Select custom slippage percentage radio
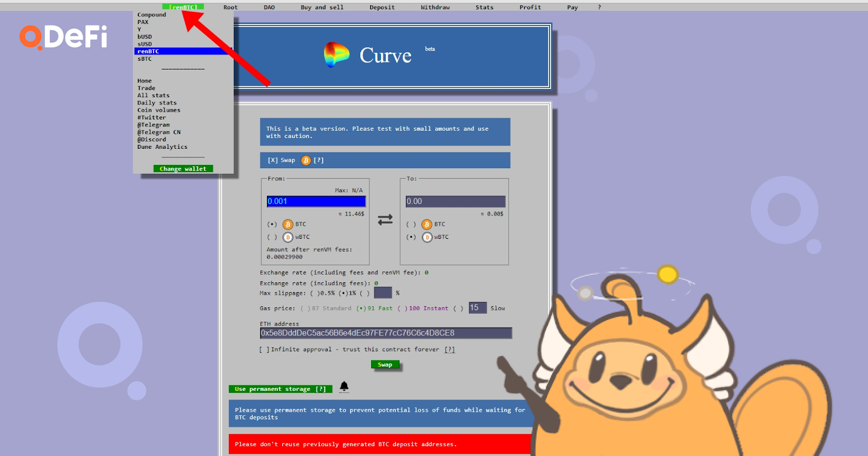 point(365,293)
